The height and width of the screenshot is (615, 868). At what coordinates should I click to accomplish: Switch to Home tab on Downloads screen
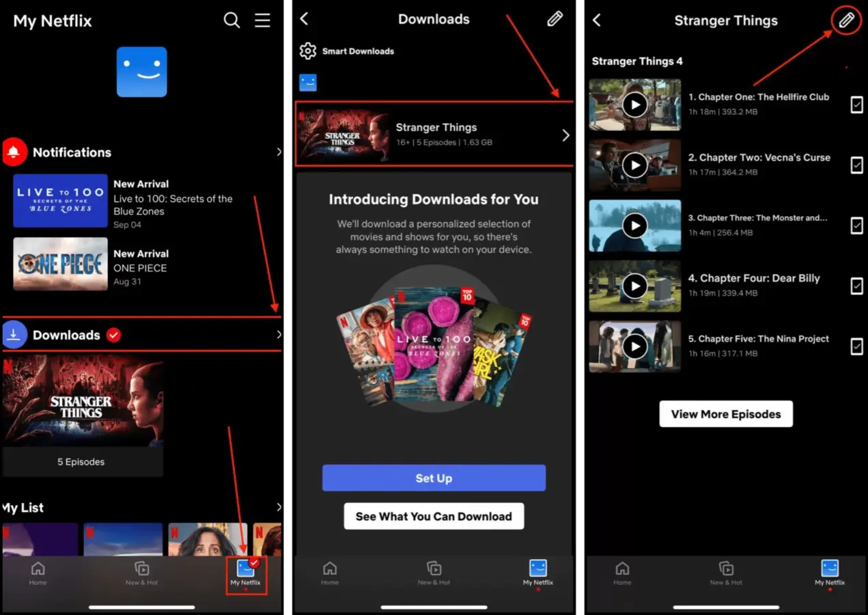tap(330, 573)
